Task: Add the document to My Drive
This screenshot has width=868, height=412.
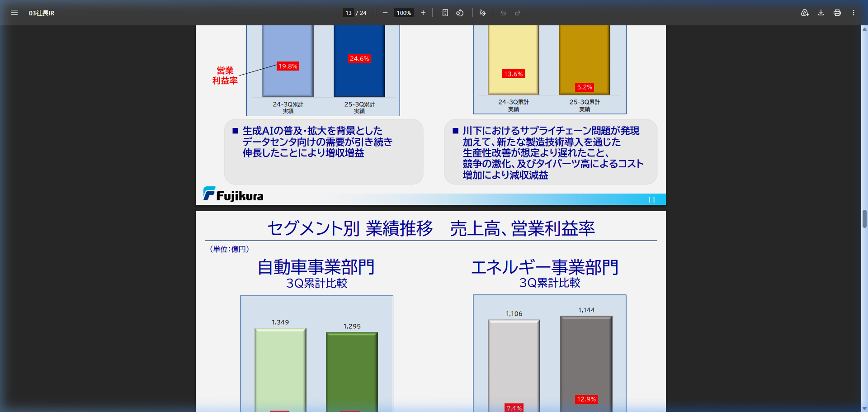Action: (805, 13)
